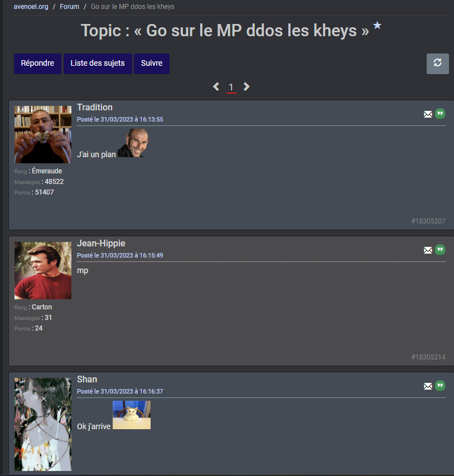Click the Répondre button
This screenshot has height=476, width=454.
38,64
